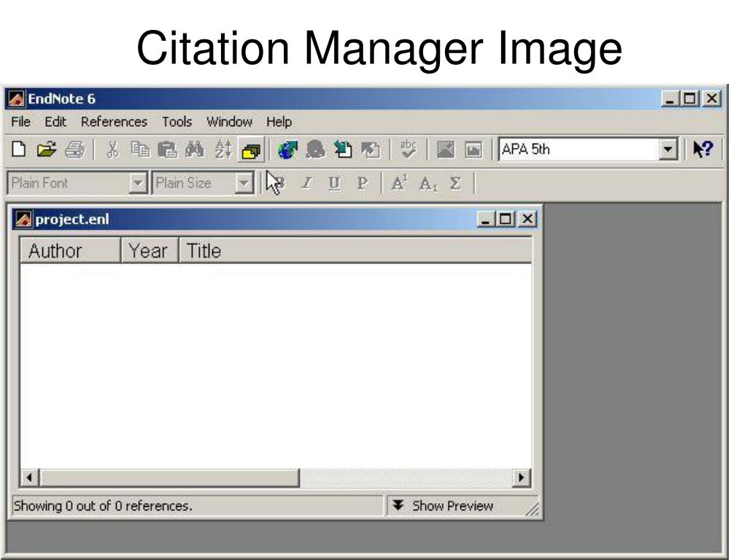Click the globe Connect icon
Viewport: 747px width, 560px height.
point(287,149)
